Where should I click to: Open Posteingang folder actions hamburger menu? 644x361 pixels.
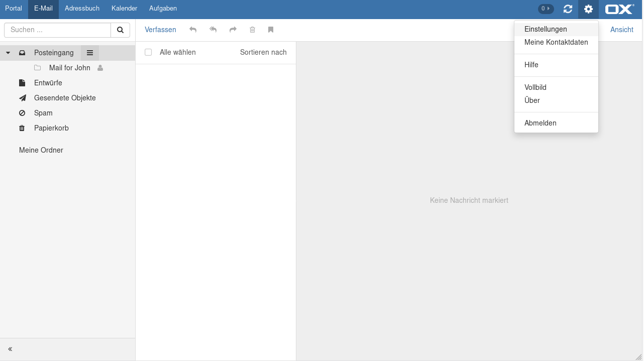pyautogui.click(x=90, y=53)
